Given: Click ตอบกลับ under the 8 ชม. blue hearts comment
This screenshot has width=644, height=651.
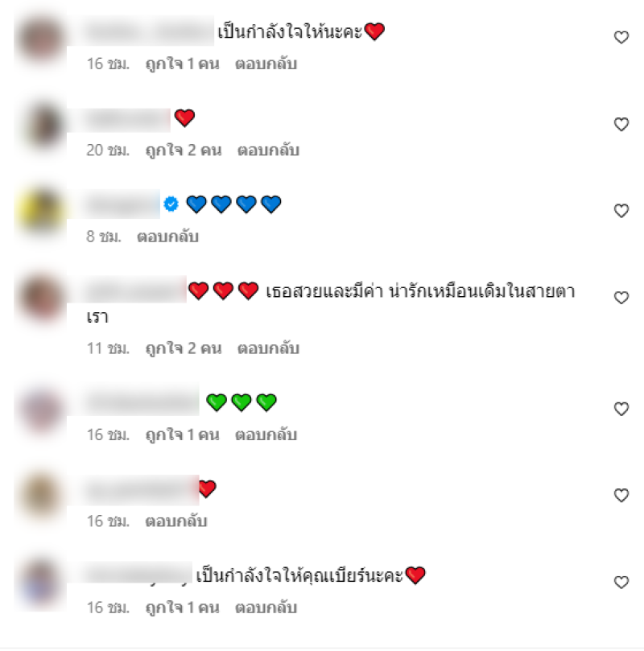Looking at the screenshot, I should point(167,237).
